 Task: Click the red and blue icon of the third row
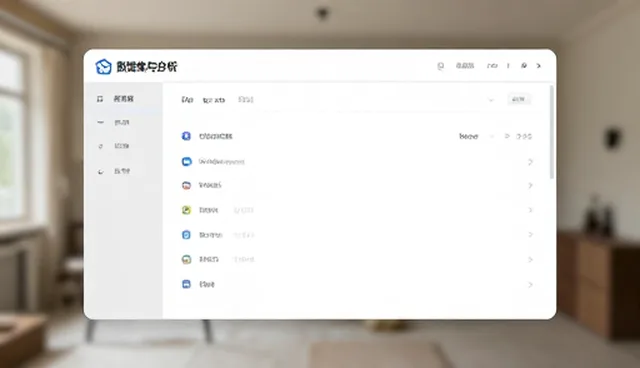coord(186,186)
